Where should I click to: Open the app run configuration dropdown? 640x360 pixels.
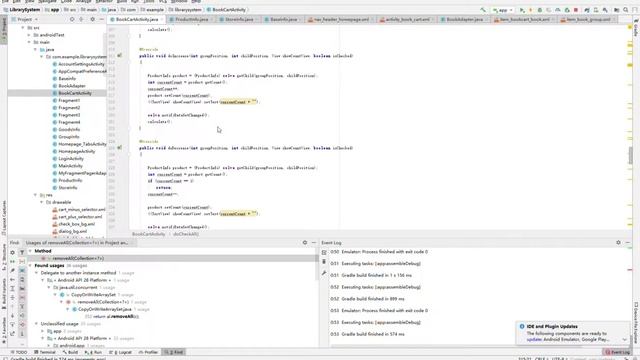coord(502,10)
